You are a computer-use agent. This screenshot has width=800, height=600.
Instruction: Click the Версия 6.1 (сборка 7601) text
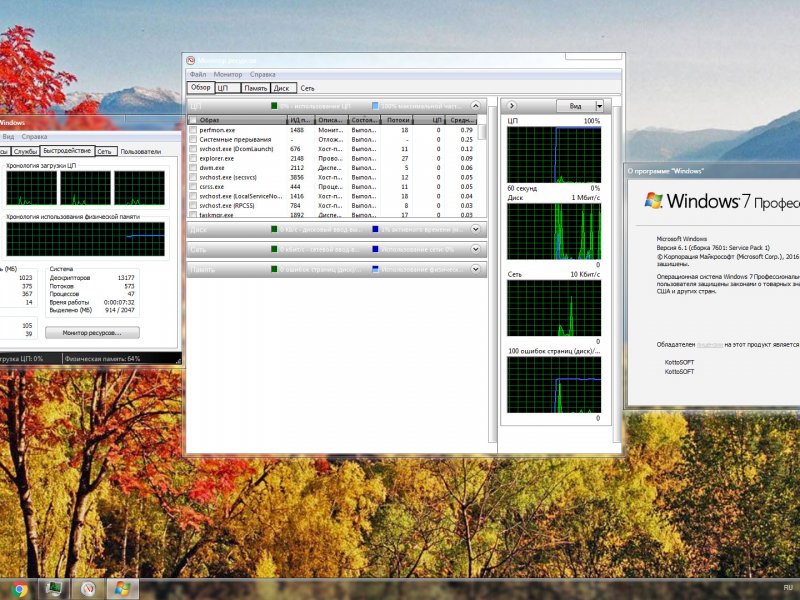713,247
